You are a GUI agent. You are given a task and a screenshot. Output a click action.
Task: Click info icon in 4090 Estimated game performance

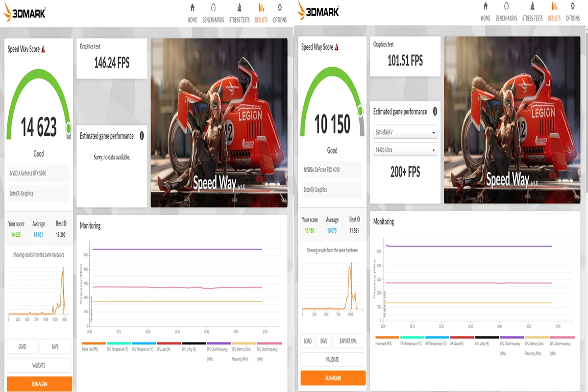(x=434, y=111)
